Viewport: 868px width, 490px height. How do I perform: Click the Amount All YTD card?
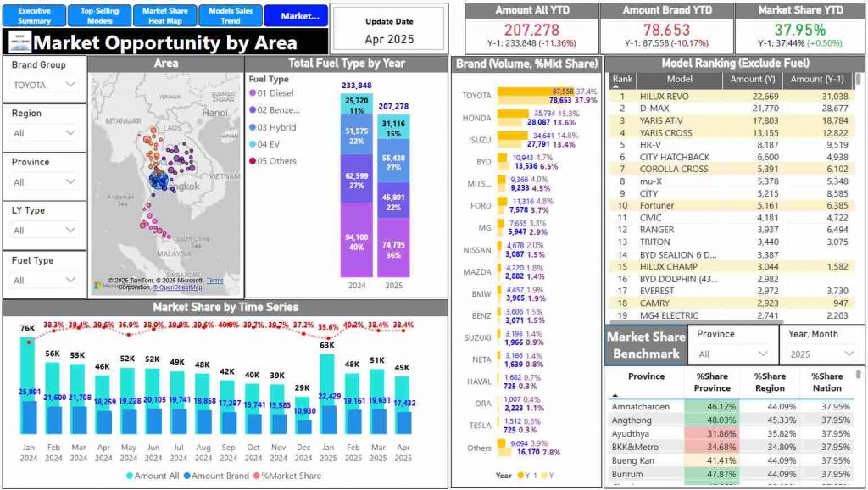(x=531, y=28)
